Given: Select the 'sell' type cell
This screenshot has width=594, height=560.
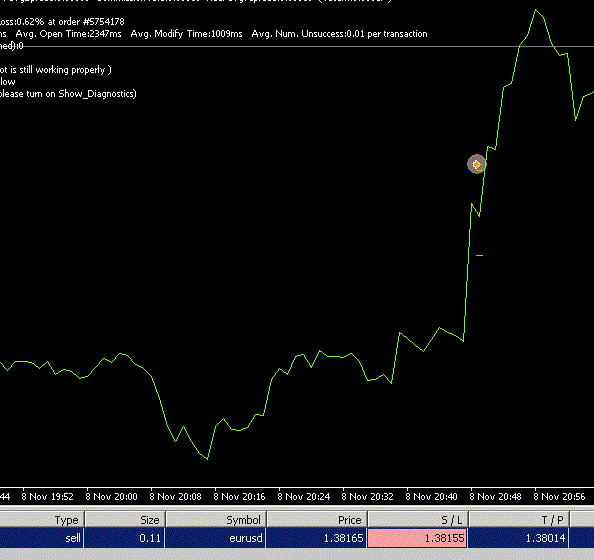Looking at the screenshot, I should click(x=42, y=538).
